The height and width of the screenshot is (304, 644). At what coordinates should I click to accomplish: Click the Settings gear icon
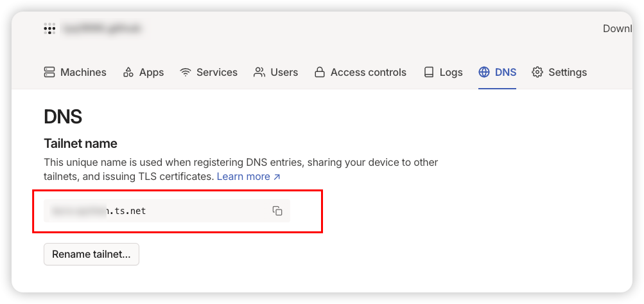click(537, 72)
